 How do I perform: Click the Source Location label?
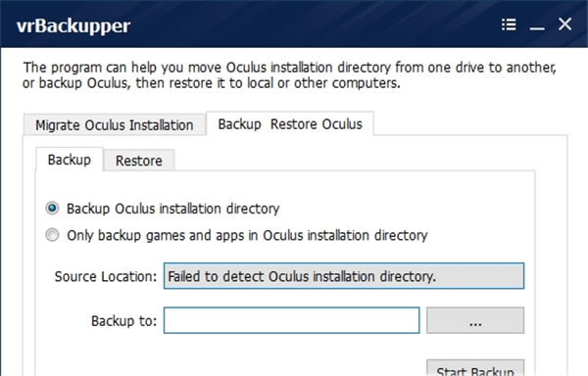click(106, 277)
